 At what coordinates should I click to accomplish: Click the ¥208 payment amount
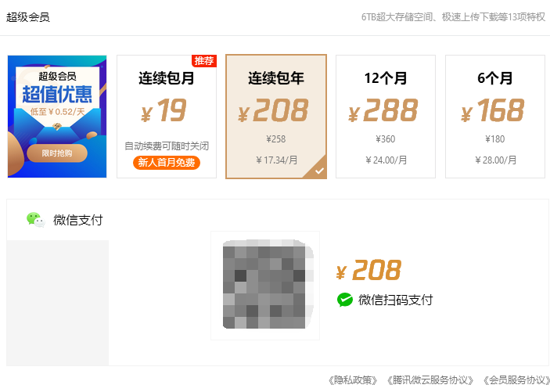point(368,270)
